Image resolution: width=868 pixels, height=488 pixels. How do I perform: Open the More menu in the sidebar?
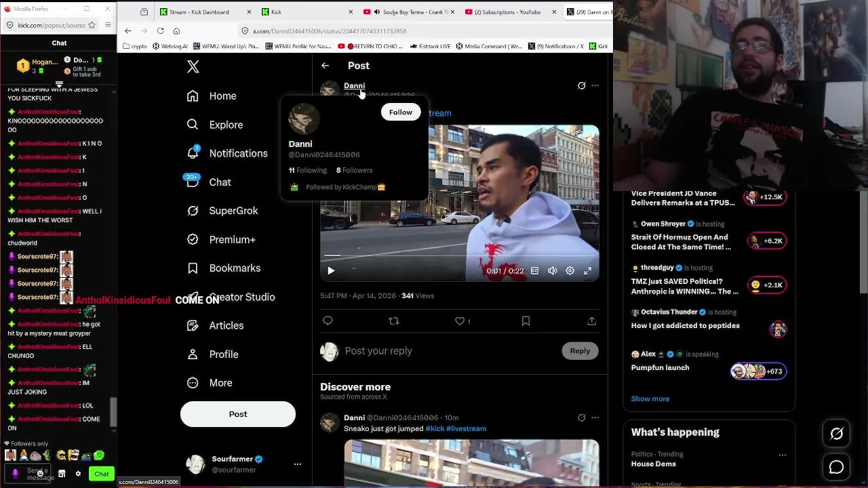(x=210, y=383)
